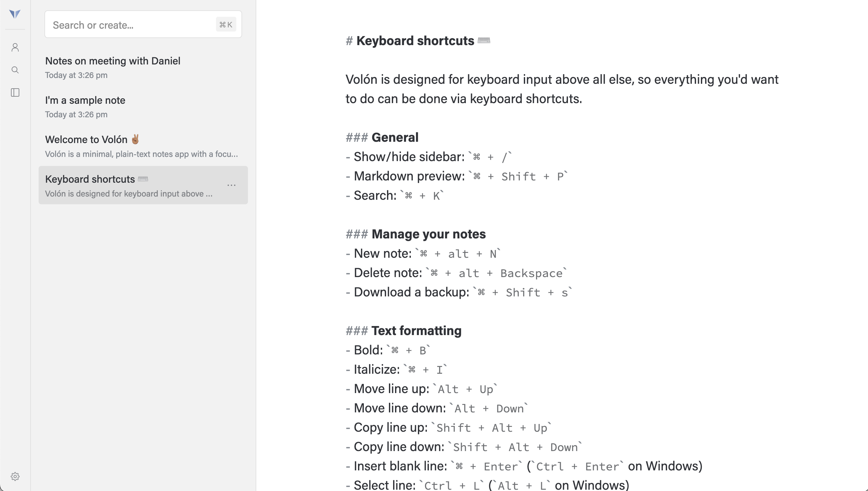Click the Volón logo icon
This screenshot has width=868, height=491.
pyautogui.click(x=15, y=14)
